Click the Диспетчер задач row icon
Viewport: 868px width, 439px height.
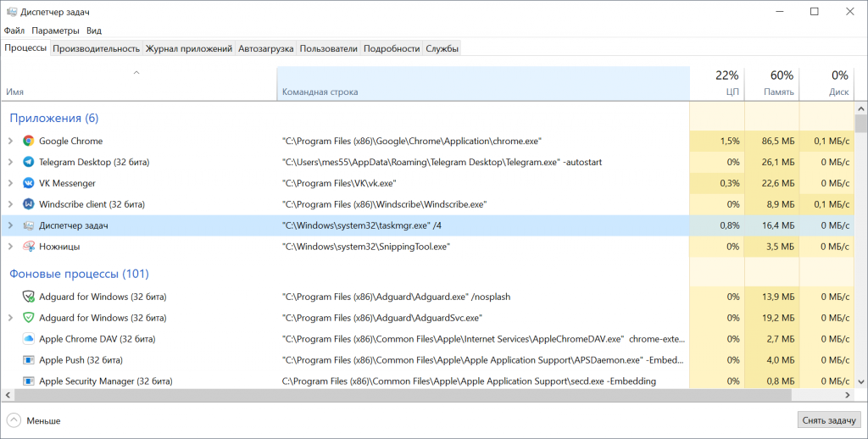[28, 225]
